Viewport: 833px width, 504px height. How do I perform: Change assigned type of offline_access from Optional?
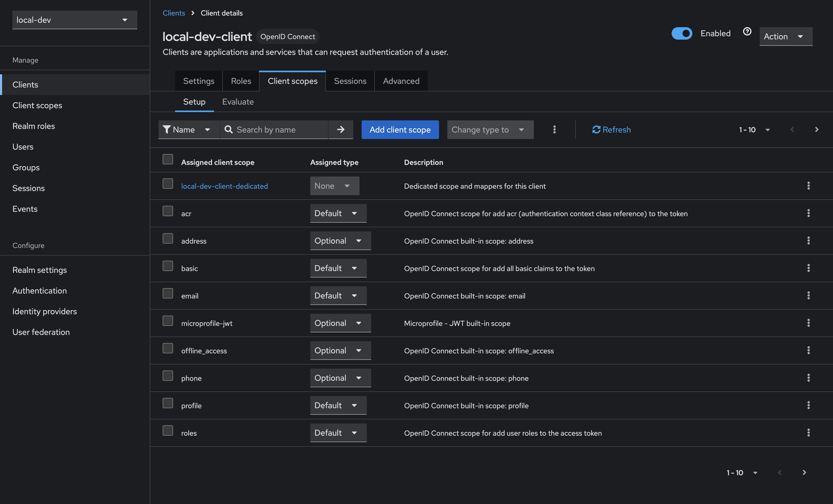click(340, 350)
